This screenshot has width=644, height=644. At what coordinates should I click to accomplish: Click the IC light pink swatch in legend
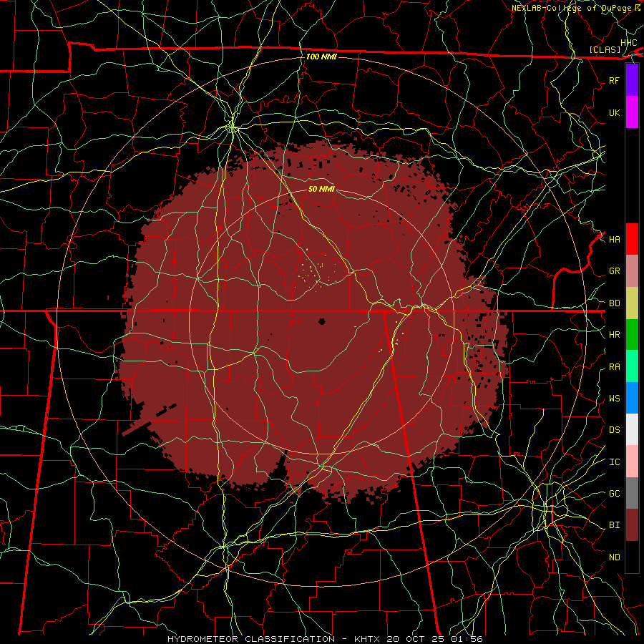click(x=632, y=462)
